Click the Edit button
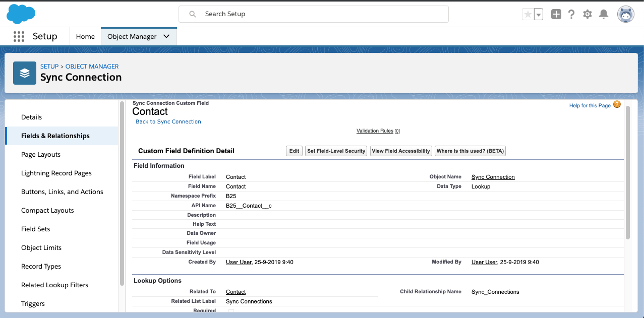The image size is (644, 318). click(294, 151)
